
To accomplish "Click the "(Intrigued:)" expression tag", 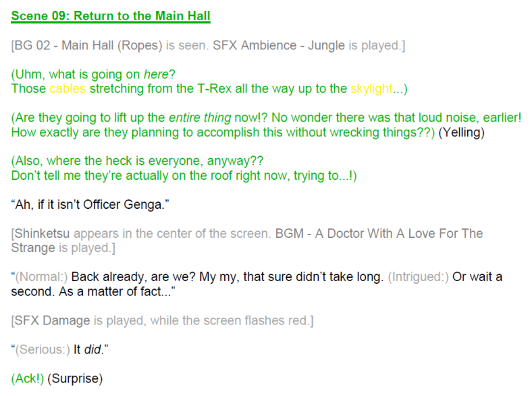I will 419,277.
